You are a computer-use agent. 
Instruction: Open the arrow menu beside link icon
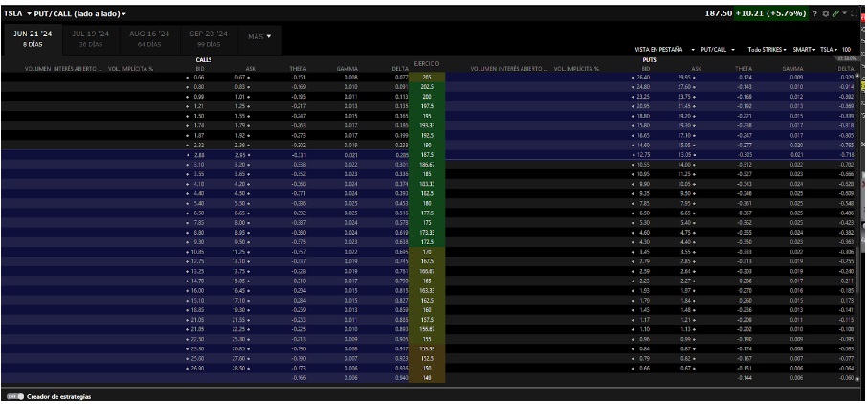tap(843, 13)
